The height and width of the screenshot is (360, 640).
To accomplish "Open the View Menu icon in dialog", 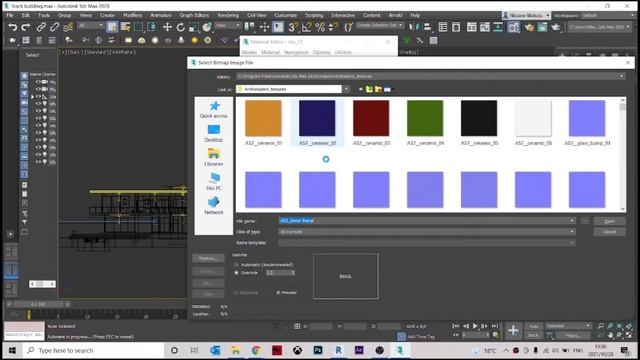I will tap(388, 89).
